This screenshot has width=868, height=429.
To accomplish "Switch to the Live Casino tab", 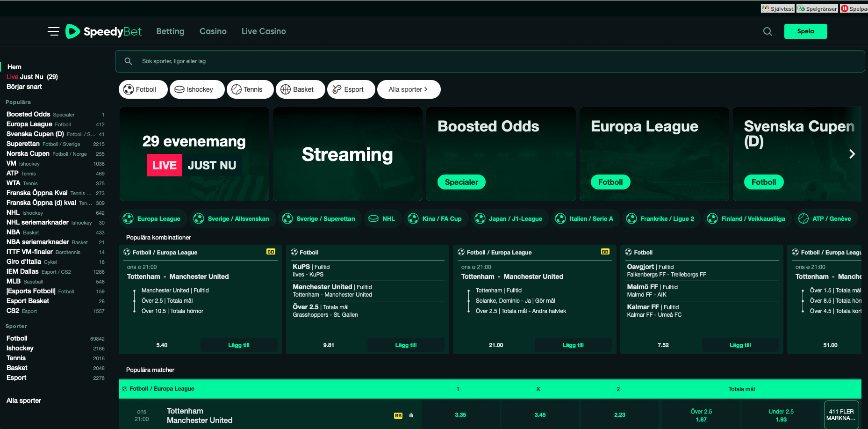I will 264,31.
